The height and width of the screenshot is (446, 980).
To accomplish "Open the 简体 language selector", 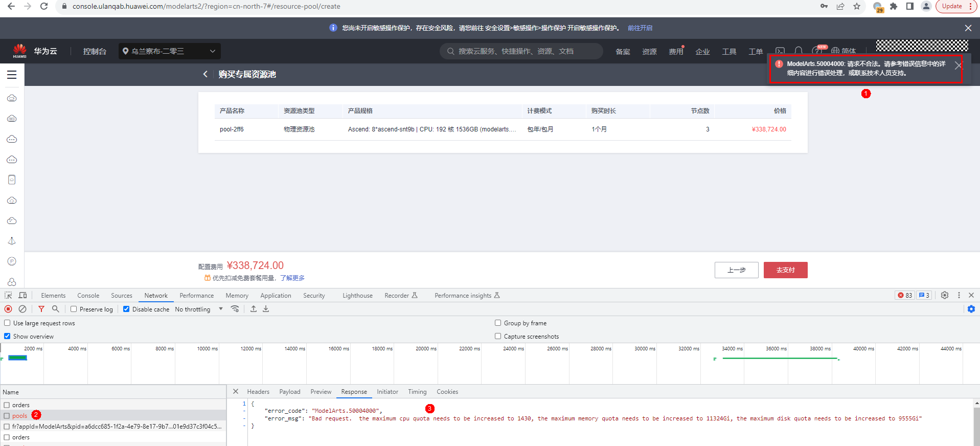I will pyautogui.click(x=844, y=51).
